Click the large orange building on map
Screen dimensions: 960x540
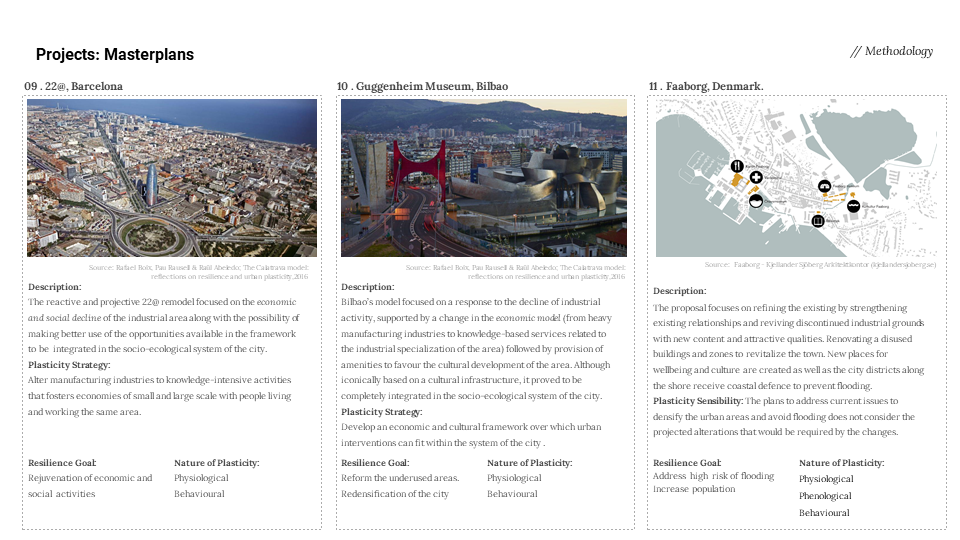(739, 181)
